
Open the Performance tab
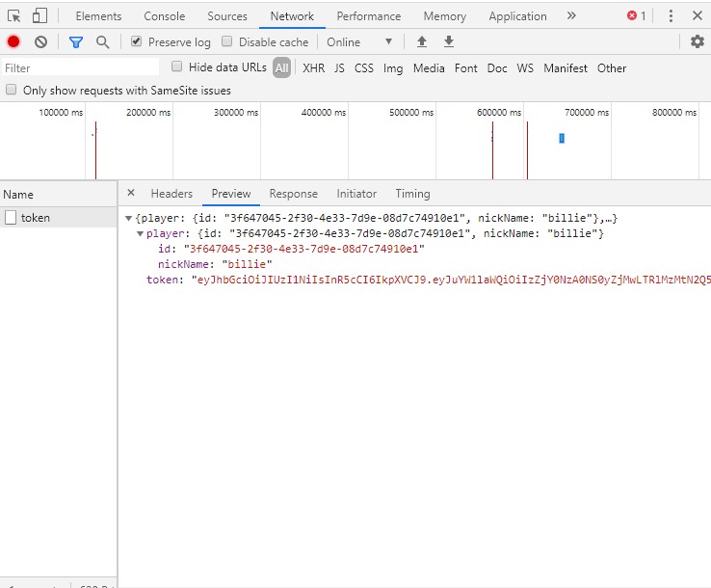tap(369, 16)
